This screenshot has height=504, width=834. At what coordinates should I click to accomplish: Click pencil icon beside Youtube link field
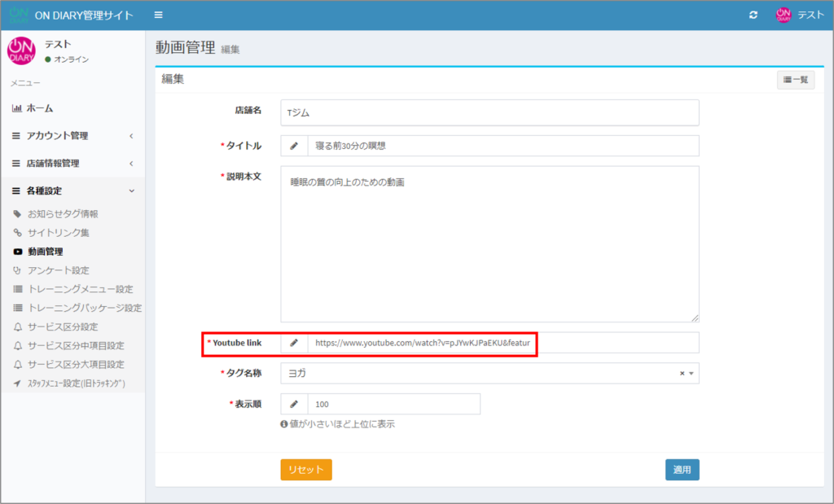tap(294, 343)
